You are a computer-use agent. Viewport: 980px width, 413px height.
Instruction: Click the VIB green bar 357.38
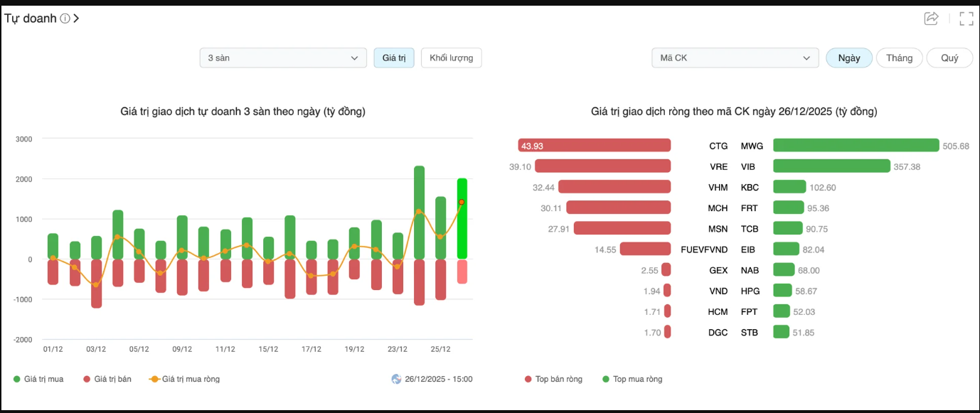831,166
